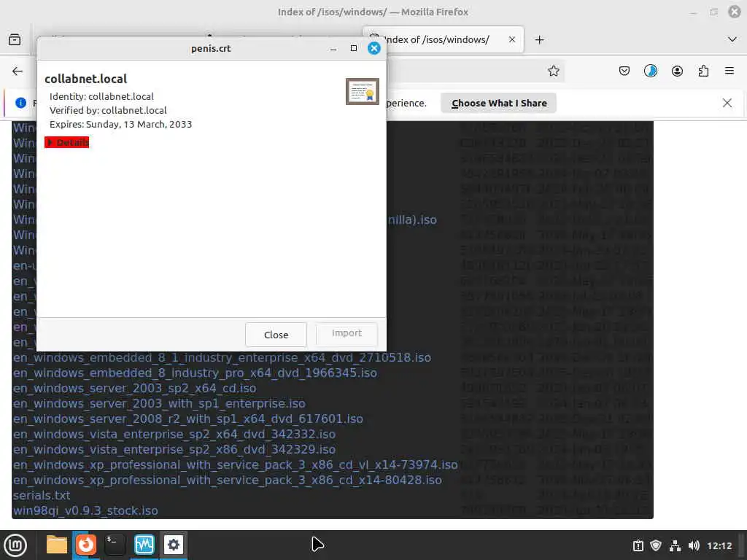The height and width of the screenshot is (560, 747).
Task: Open the xp_professional x14-80428.iso link
Action: [x=228, y=480]
